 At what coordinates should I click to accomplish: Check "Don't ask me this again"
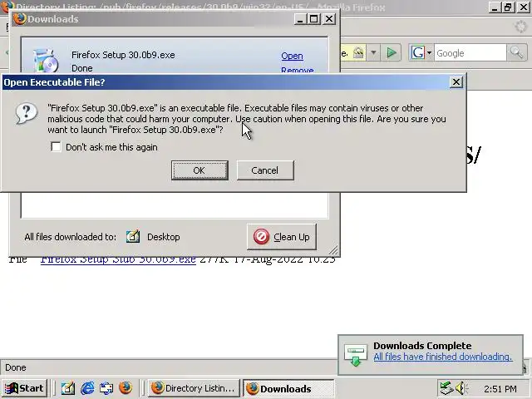point(56,147)
